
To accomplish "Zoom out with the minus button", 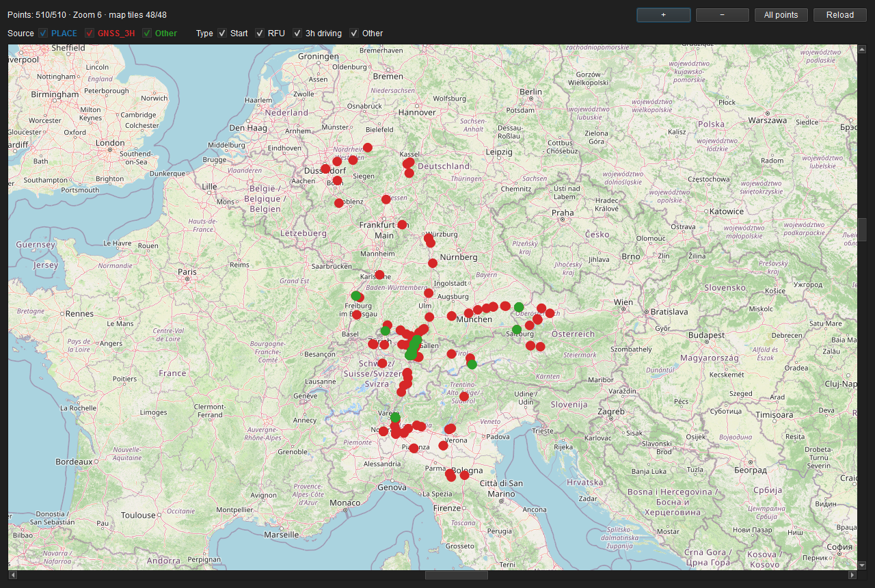I will click(x=723, y=15).
